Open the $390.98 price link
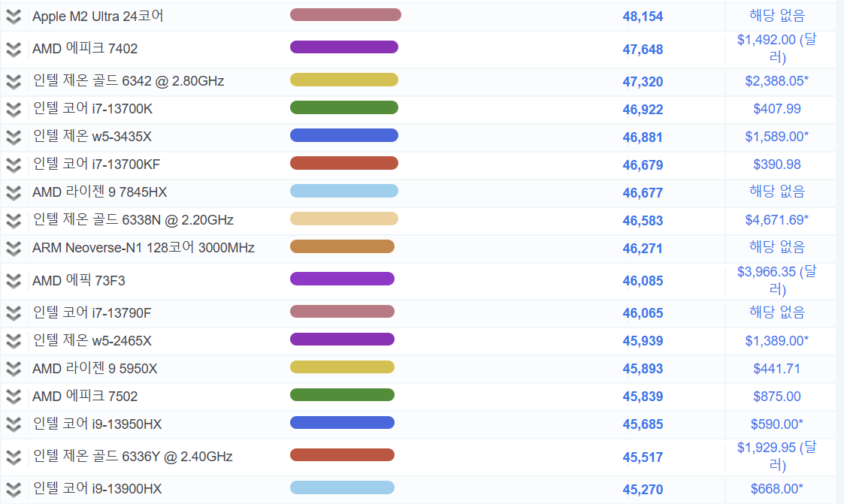 coord(776,164)
